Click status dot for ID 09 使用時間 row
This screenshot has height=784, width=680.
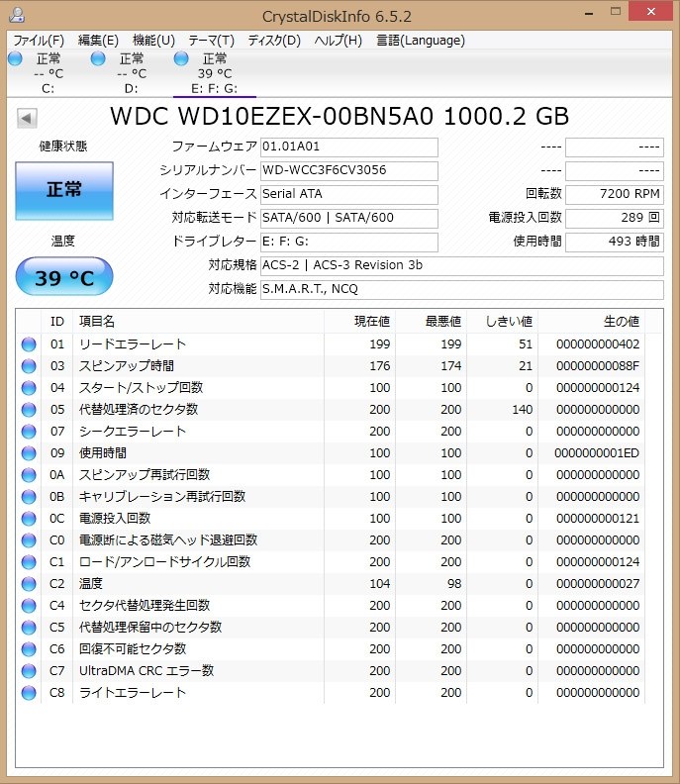click(x=29, y=453)
